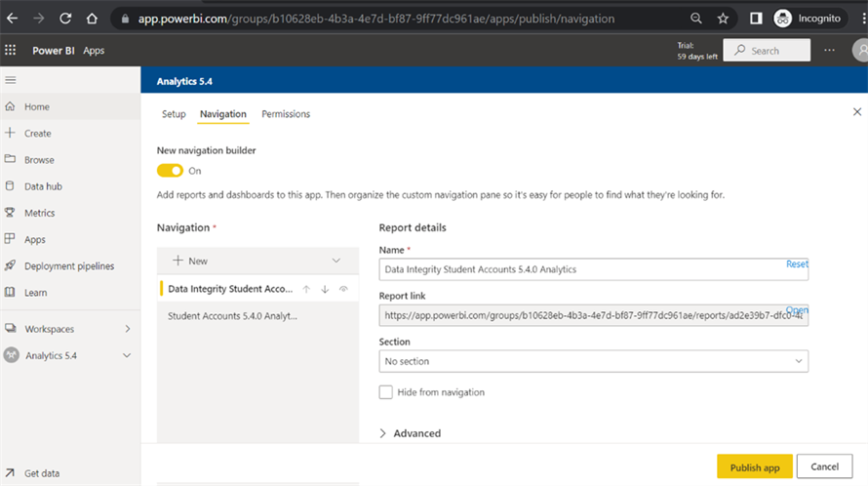Open Create in the sidebar

click(x=70, y=133)
